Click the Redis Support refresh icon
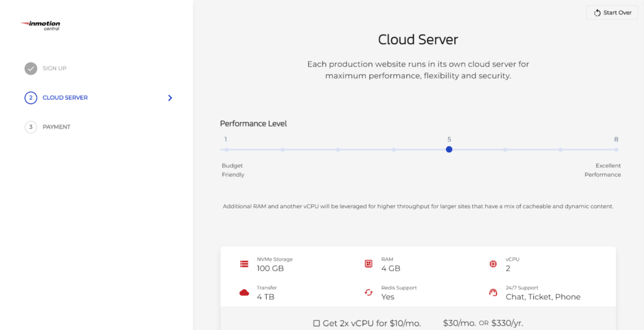 tap(369, 292)
